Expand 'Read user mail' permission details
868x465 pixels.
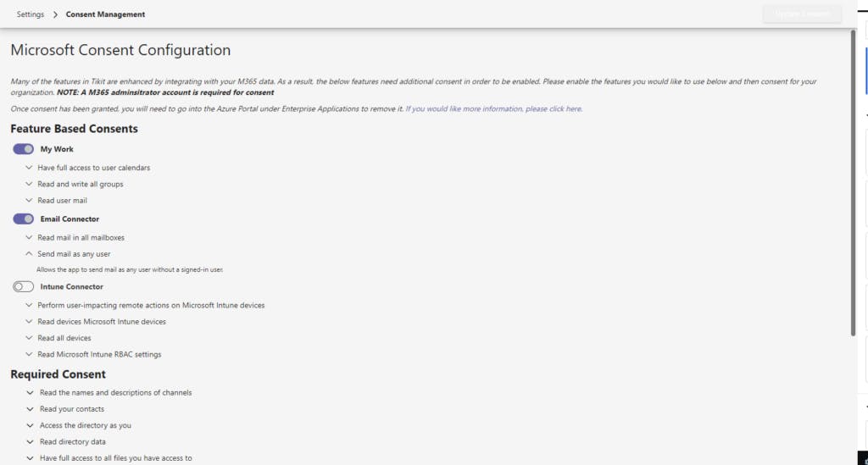click(29, 201)
